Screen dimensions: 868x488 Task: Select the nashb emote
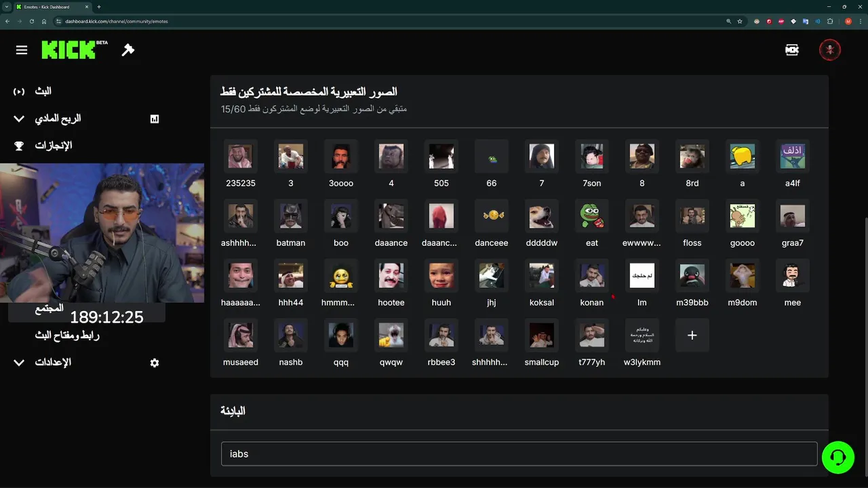pyautogui.click(x=291, y=335)
